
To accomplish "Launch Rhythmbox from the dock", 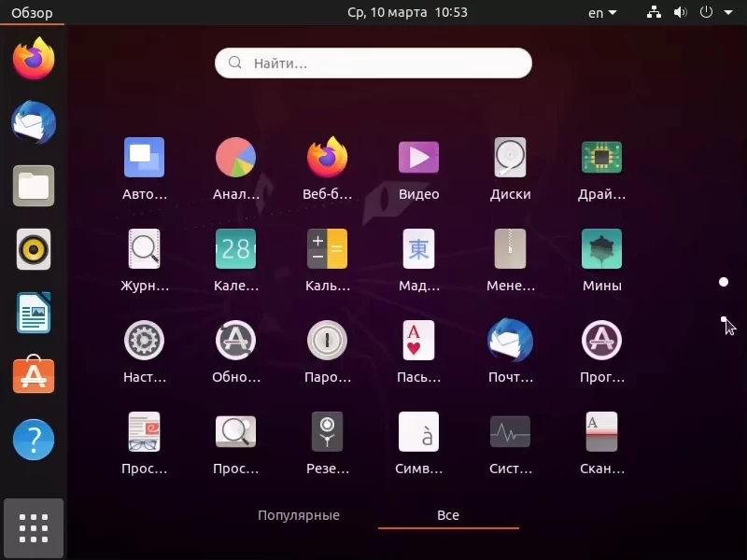I will coord(34,249).
